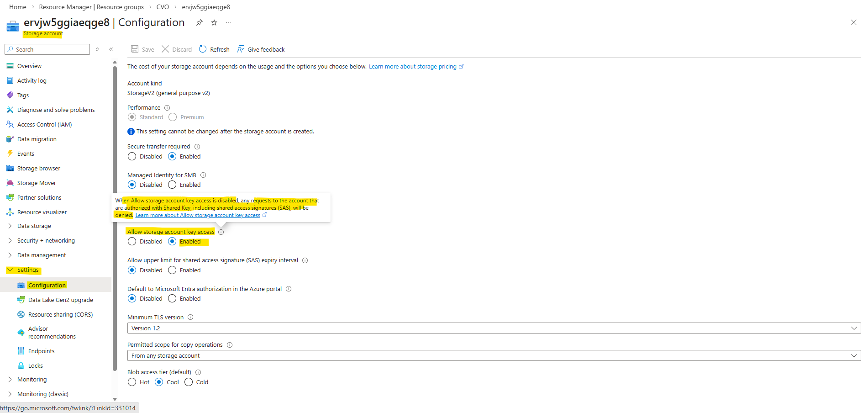Click the Give feedback icon
Viewport: 868px width, 413px height.
click(241, 49)
